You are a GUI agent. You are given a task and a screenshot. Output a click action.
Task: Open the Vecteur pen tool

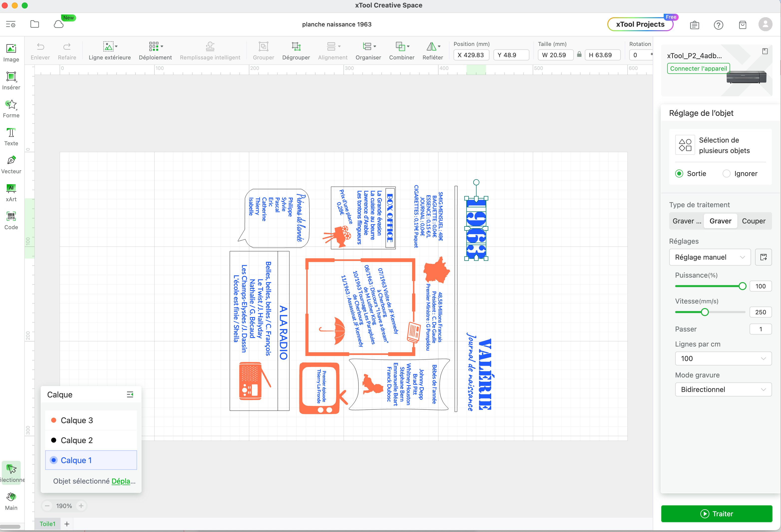[11, 164]
